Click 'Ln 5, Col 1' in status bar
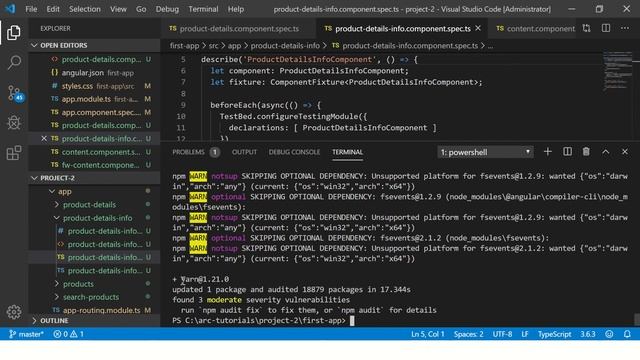 tap(427, 334)
